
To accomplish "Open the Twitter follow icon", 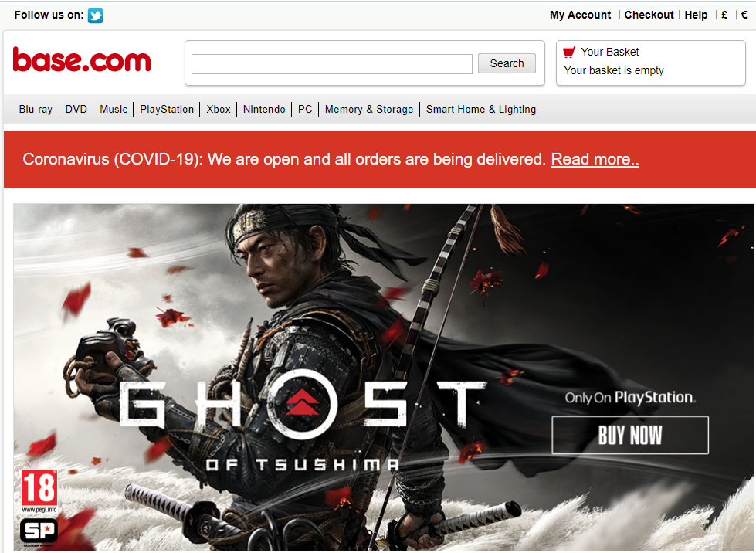I will [x=96, y=15].
